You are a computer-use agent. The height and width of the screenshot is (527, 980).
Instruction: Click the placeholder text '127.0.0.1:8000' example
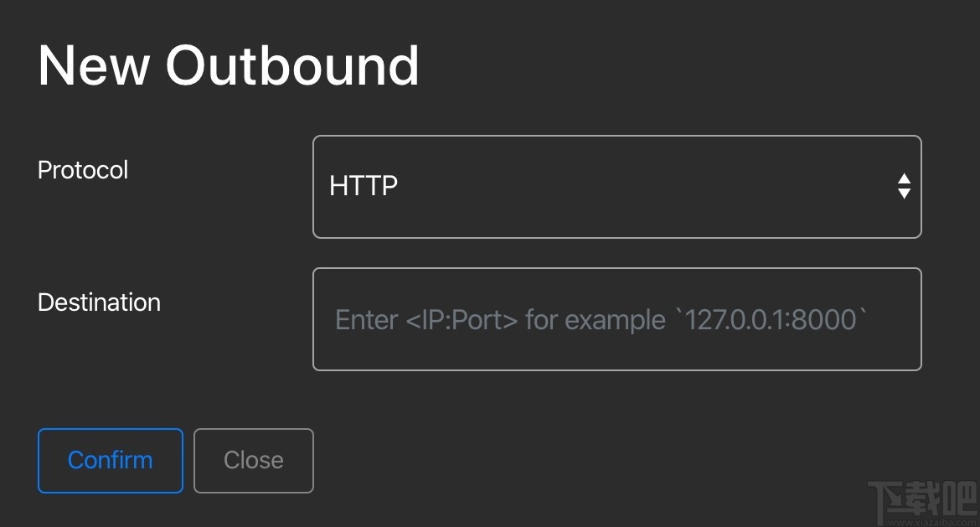coord(775,319)
